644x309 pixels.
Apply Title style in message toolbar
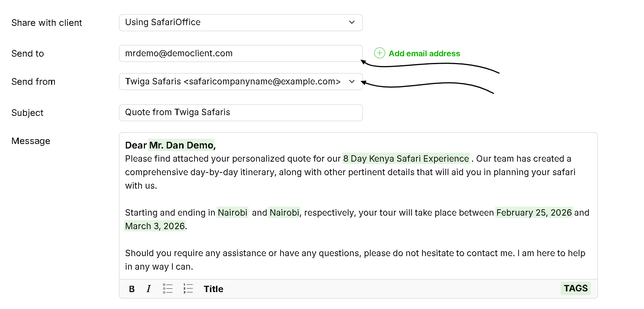pyautogui.click(x=213, y=289)
